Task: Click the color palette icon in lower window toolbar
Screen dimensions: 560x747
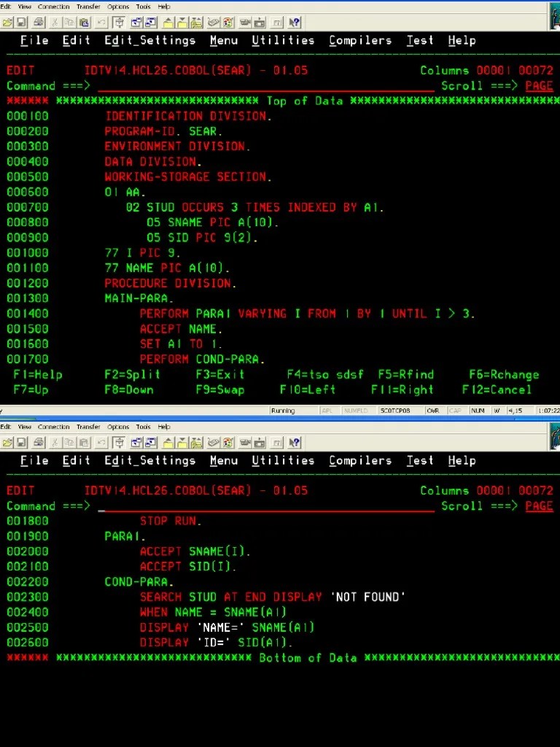Action: click(x=227, y=443)
